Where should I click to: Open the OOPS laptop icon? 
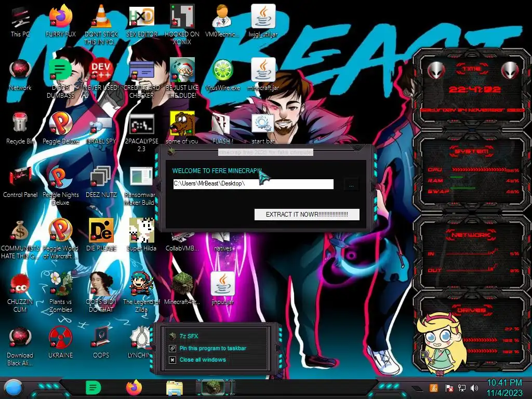click(101, 342)
